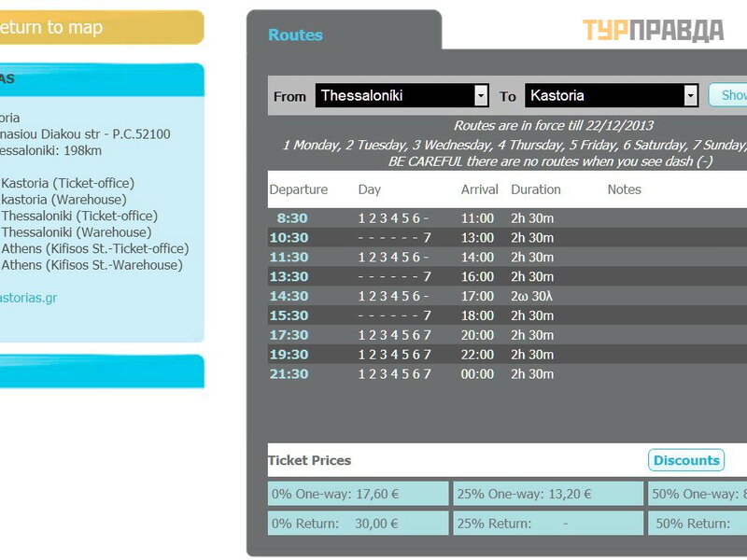This screenshot has height=560, width=747.
Task: Click the Departure column header
Action: tap(299, 189)
